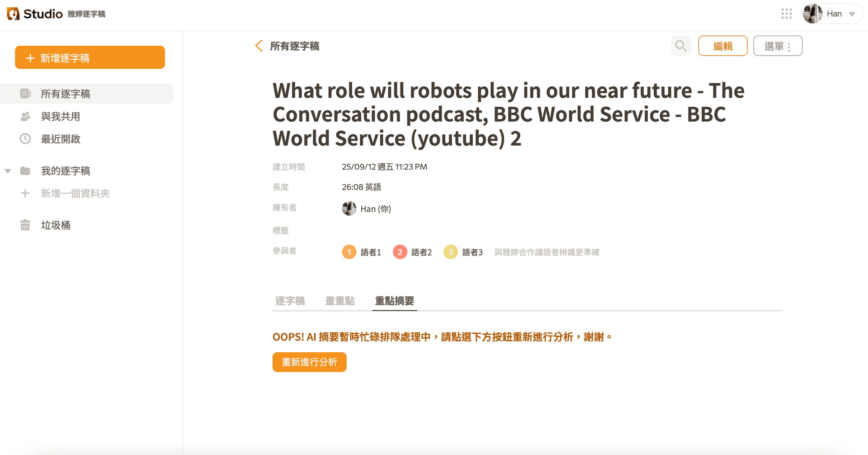
Task: Click the Han profile avatar in header
Action: click(x=812, y=14)
